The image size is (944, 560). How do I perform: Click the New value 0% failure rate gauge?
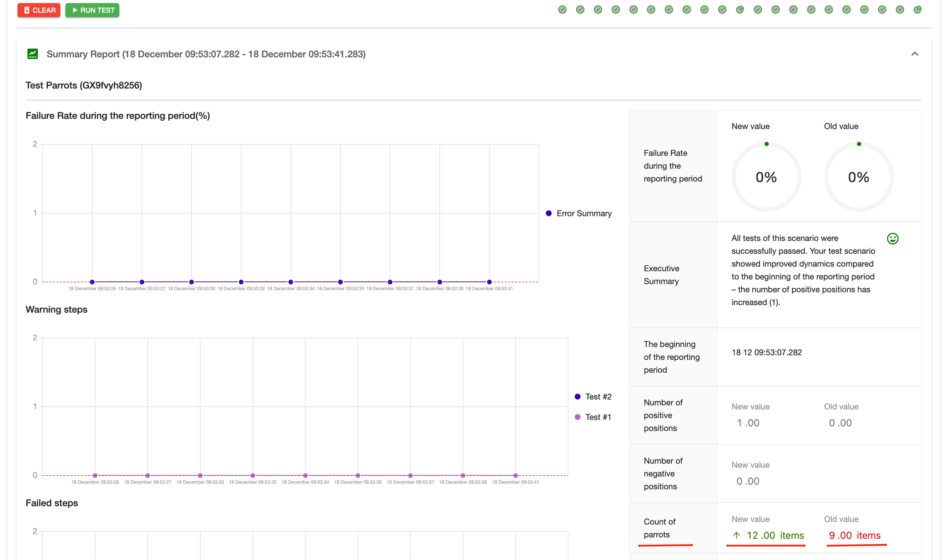pos(766,177)
